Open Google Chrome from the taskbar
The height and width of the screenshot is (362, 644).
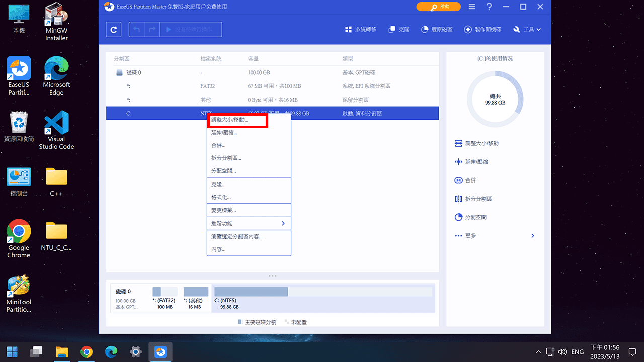click(86, 351)
